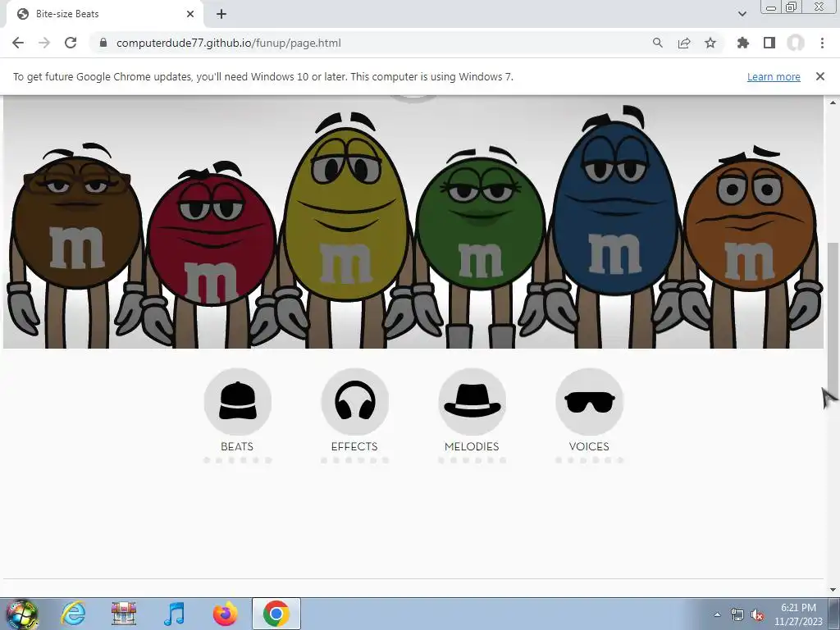Open the Windows Start menu

[x=21, y=614]
